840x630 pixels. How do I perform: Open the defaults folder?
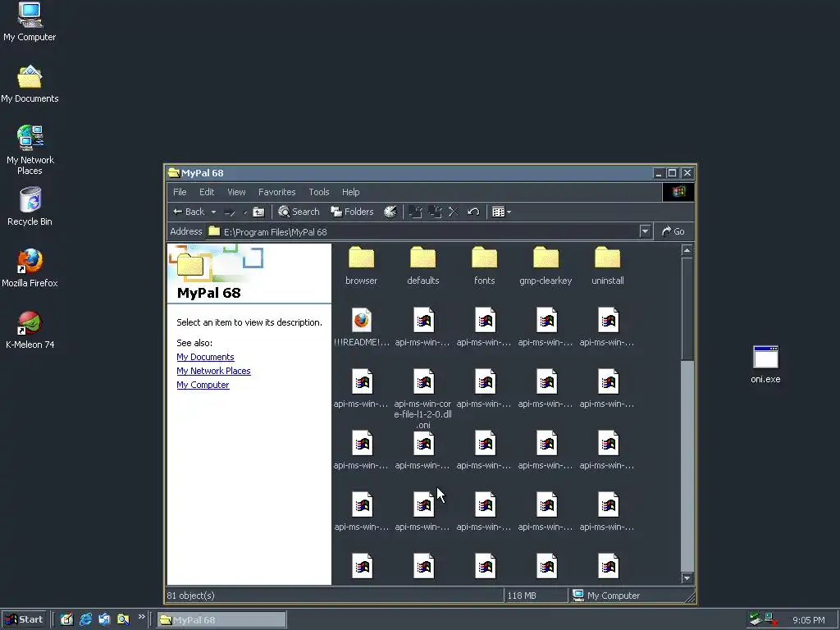(x=422, y=266)
